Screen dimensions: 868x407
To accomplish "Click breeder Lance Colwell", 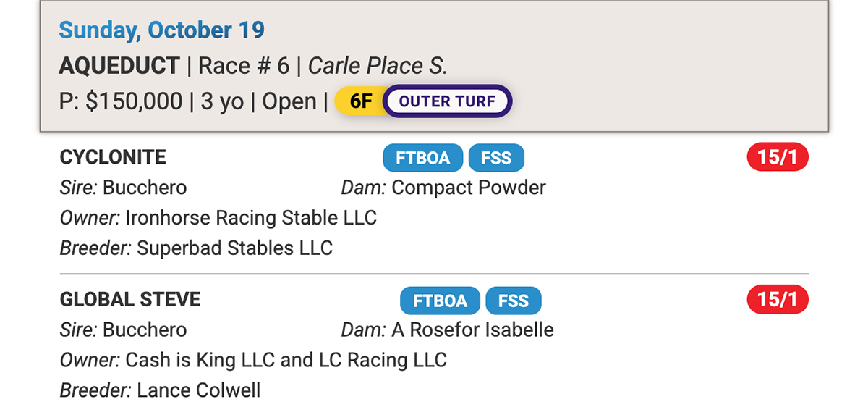I will click(x=198, y=391).
